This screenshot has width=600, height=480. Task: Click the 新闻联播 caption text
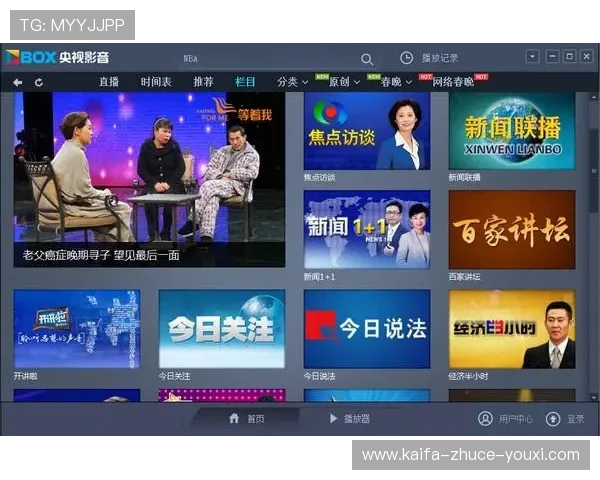(x=465, y=177)
